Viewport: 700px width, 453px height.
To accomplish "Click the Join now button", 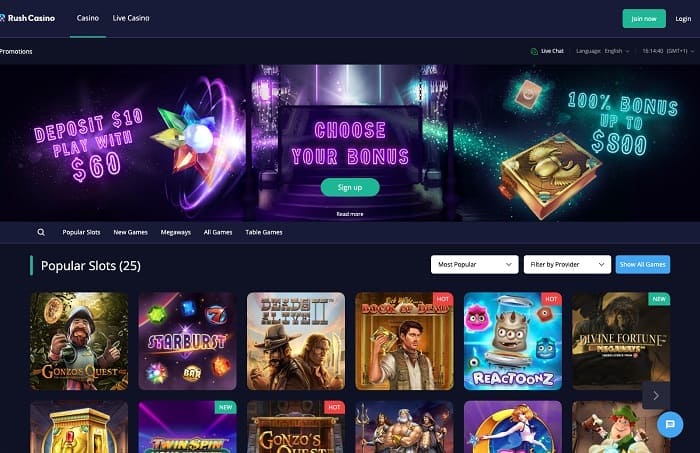I will coord(644,19).
